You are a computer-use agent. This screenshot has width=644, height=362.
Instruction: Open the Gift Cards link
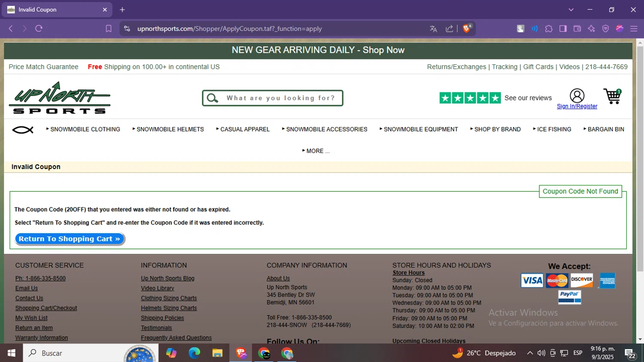(x=538, y=67)
